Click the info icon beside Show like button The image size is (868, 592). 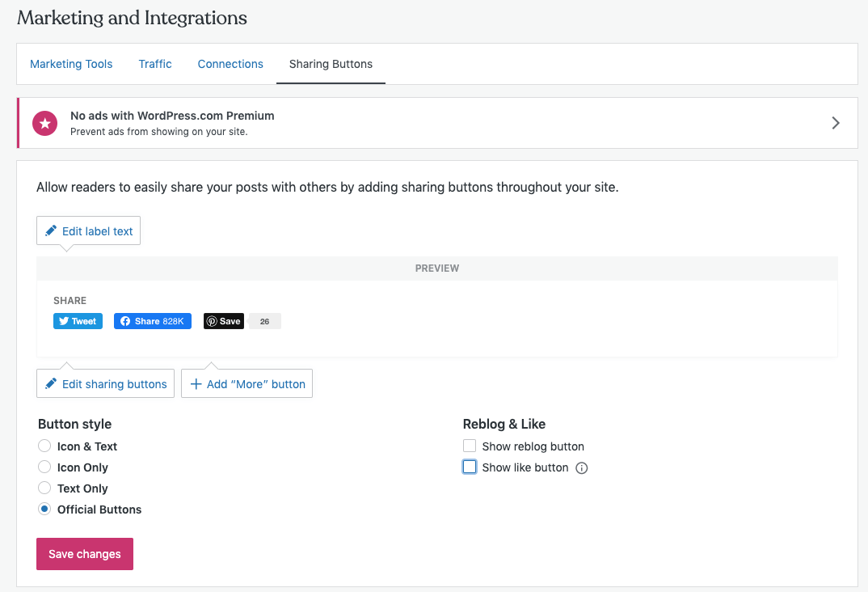(581, 468)
